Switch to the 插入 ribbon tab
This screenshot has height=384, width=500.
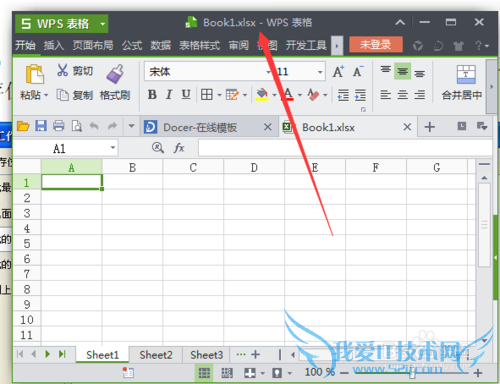point(54,45)
